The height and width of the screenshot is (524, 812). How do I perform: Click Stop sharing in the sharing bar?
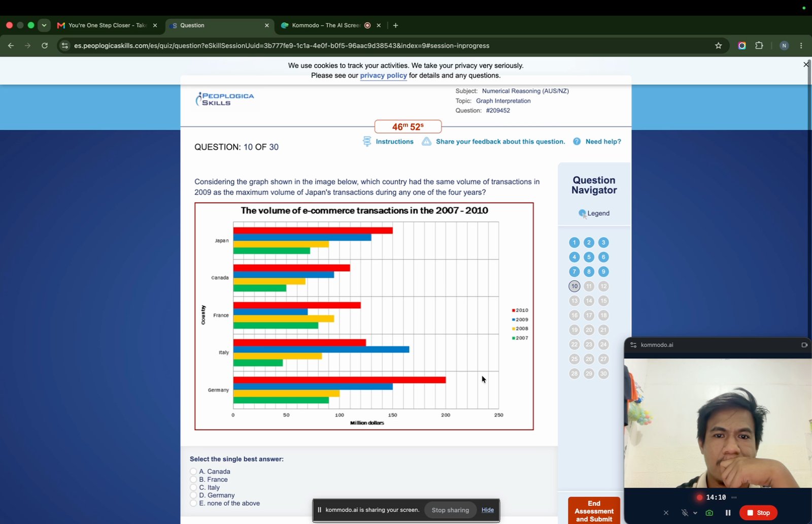click(x=450, y=510)
